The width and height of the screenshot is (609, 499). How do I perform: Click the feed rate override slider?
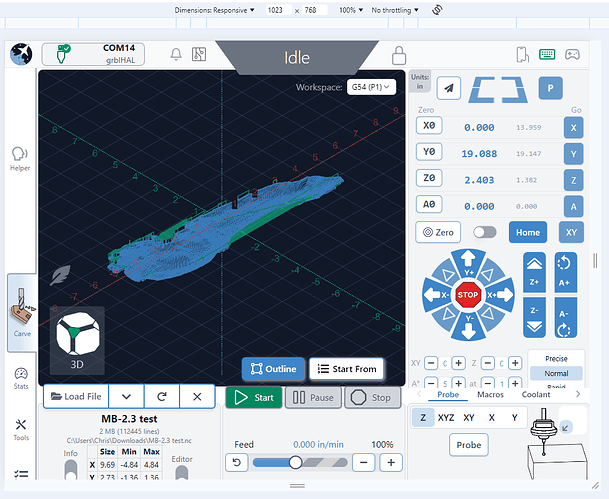[296, 462]
